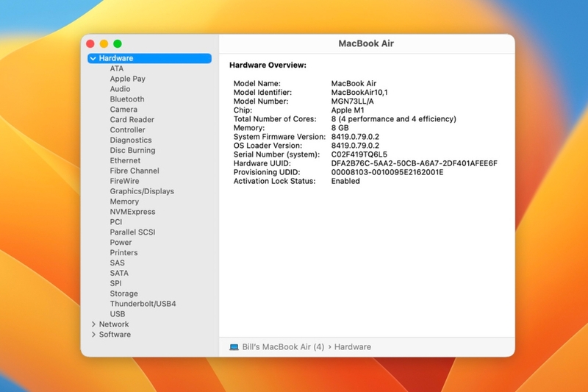
Task: Open the Ethernet entry
Action: click(125, 160)
